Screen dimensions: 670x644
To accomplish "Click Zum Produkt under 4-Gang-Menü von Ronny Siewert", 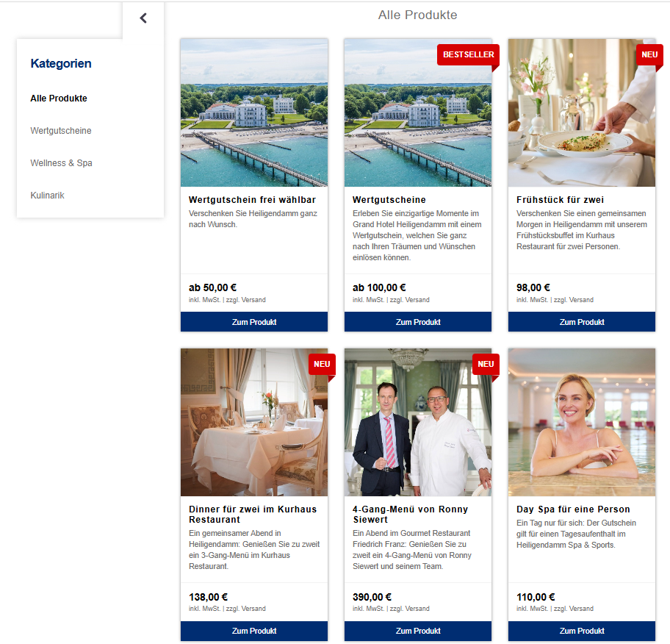I will pyautogui.click(x=418, y=631).
